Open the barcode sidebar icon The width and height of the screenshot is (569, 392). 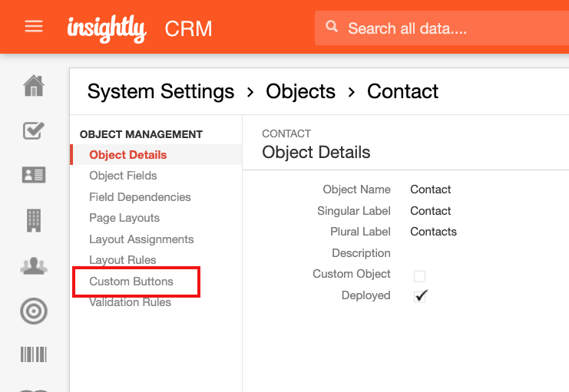tap(34, 354)
